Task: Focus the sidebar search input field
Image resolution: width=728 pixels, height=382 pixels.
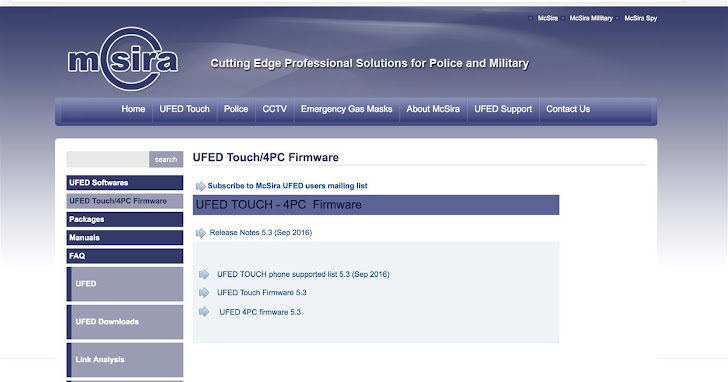Action: click(108, 159)
